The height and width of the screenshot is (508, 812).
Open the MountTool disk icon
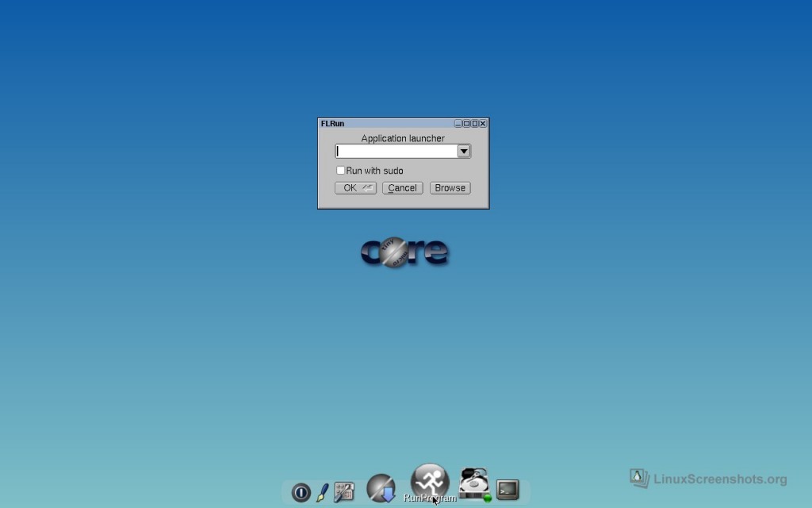coord(473,483)
